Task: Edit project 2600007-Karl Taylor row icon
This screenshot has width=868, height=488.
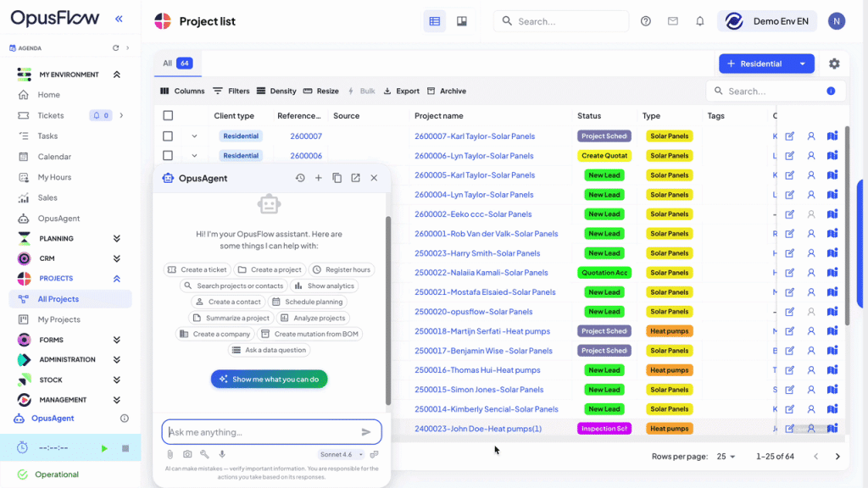Action: pyautogui.click(x=789, y=136)
